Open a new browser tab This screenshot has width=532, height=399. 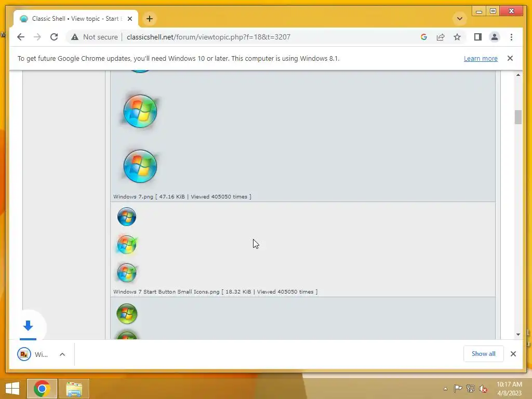150,19
